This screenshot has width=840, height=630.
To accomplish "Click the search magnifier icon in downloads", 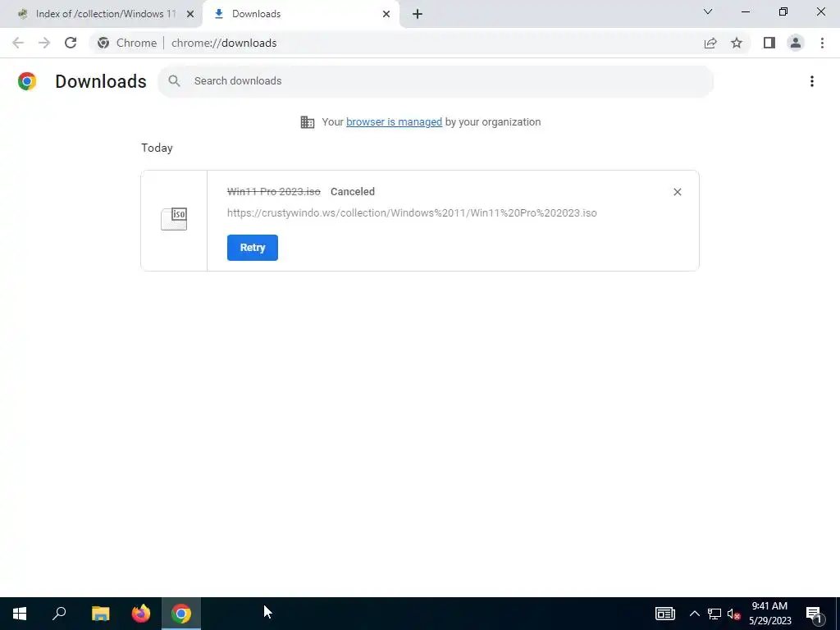I will click(x=174, y=81).
